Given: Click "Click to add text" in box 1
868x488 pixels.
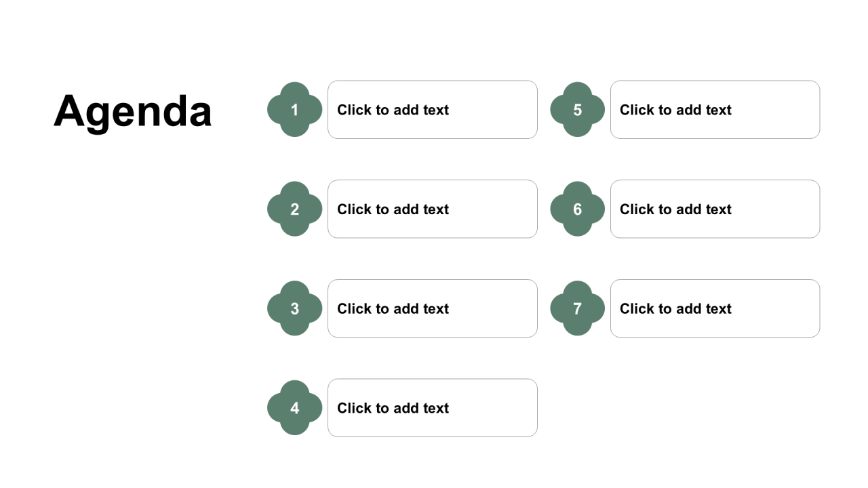Looking at the screenshot, I should pos(393,110).
